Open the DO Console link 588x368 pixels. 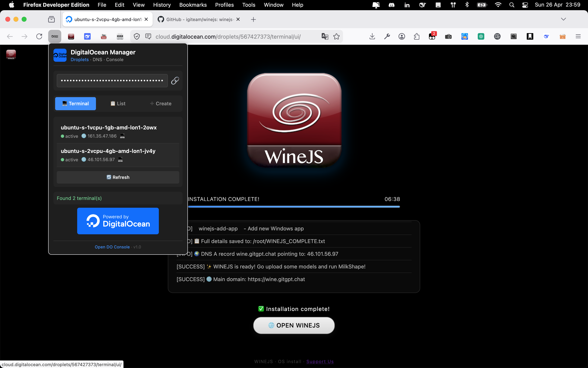(x=112, y=247)
